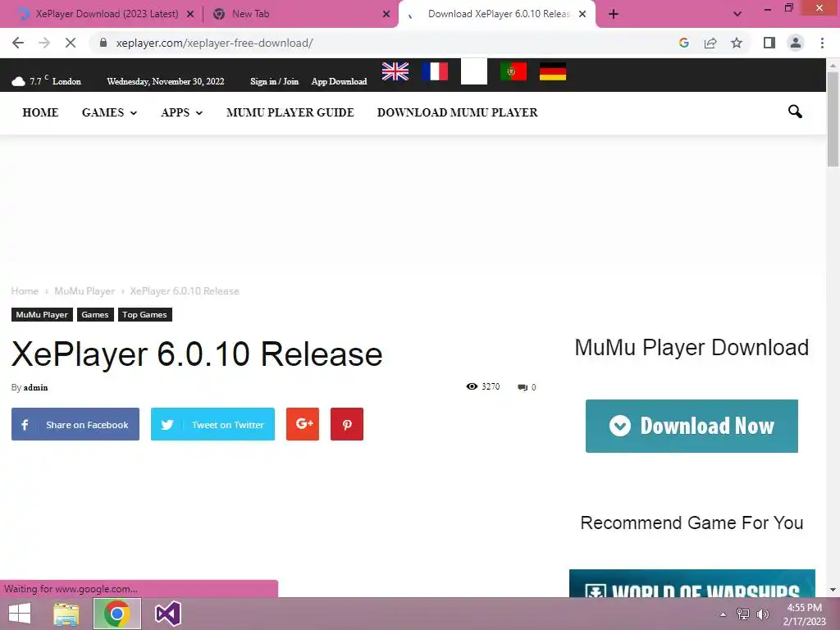
Task: Click the XePlayer 6.0.10 Release heading
Action: coord(197,354)
